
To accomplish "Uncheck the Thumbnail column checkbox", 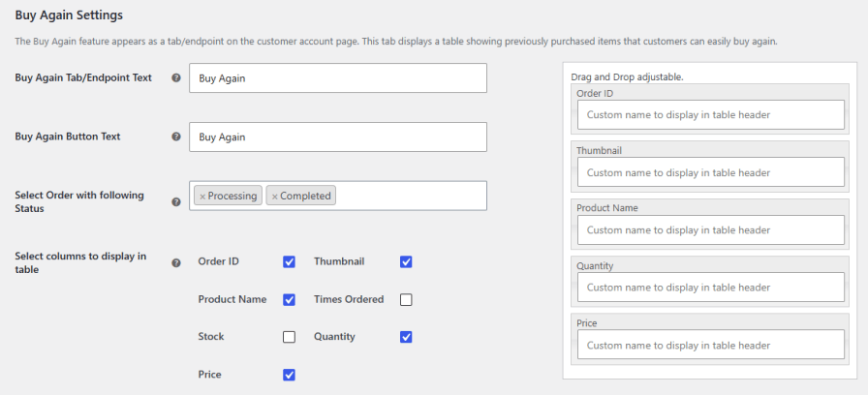I will coord(406,262).
